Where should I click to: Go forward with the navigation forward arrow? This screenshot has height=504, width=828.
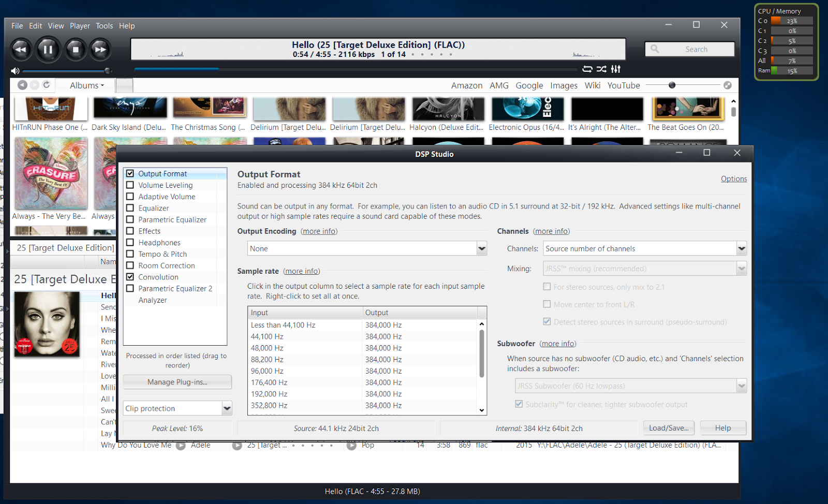click(34, 85)
